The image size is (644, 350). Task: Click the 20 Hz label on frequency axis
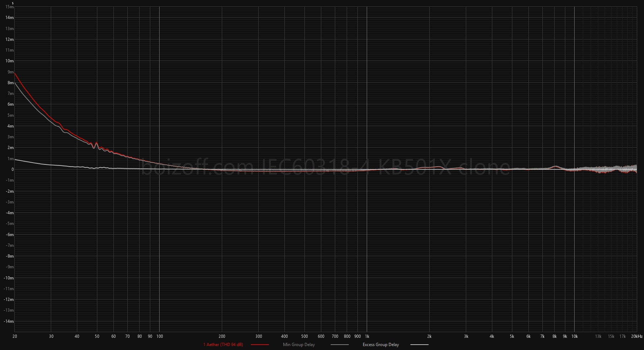pyautogui.click(x=15, y=336)
